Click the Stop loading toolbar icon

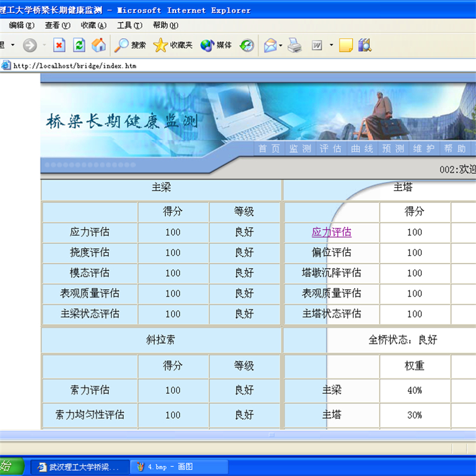click(x=59, y=45)
